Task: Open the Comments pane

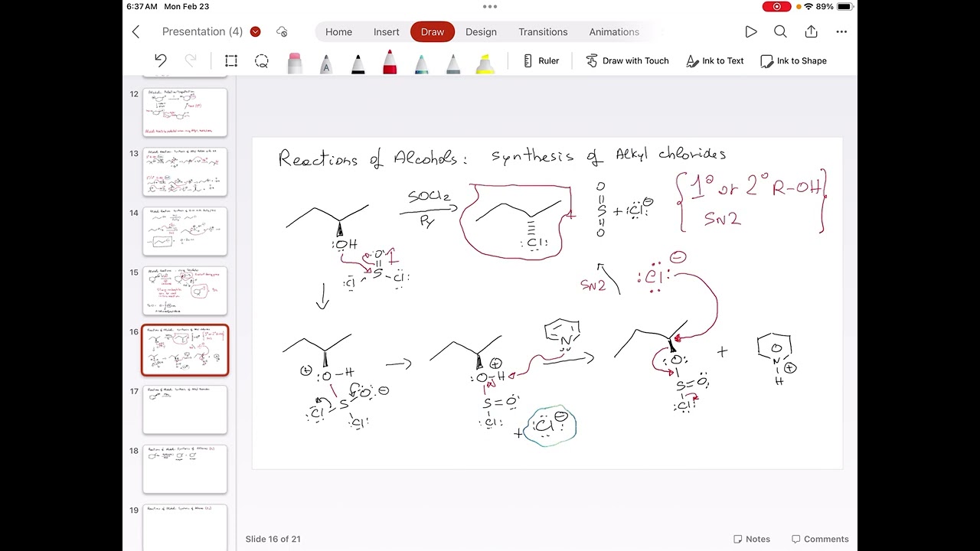Action: coord(820,539)
